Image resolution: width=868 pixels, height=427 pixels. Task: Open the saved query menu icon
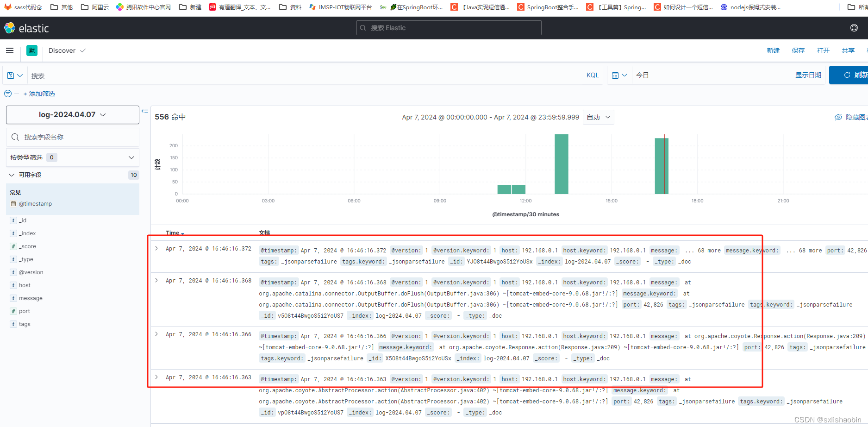pos(15,75)
